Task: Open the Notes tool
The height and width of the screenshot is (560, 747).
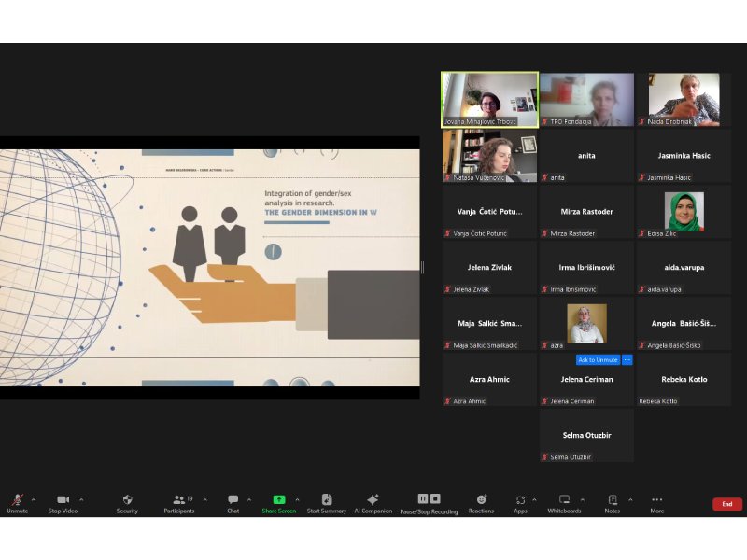Action: click(612, 500)
